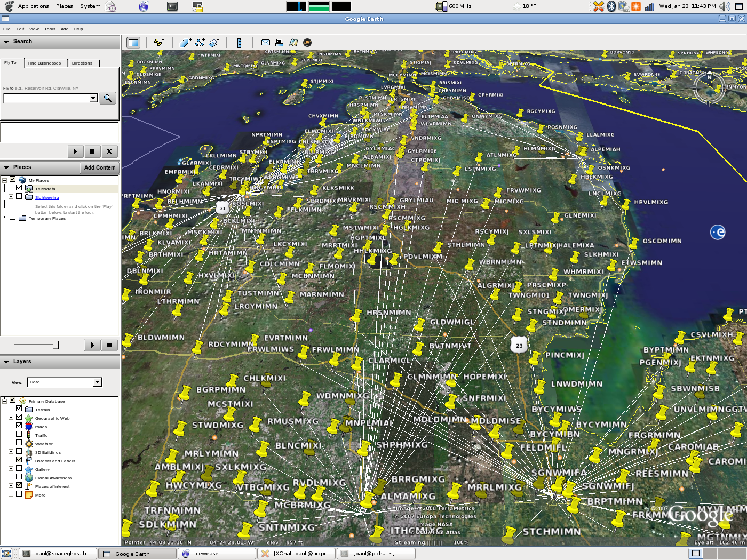Click the blue 'e' marker in Lake Huron

pos(718,232)
